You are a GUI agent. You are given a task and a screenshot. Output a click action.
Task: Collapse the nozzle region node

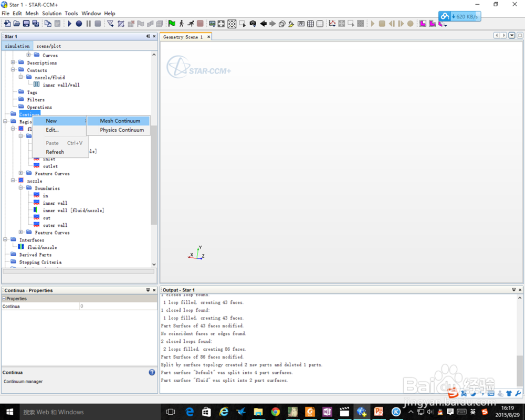click(13, 181)
